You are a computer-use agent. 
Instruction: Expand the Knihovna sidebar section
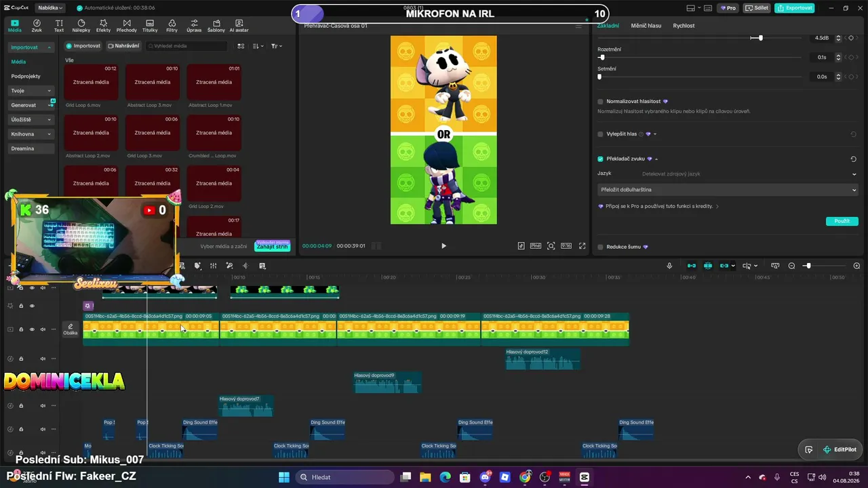(x=49, y=134)
